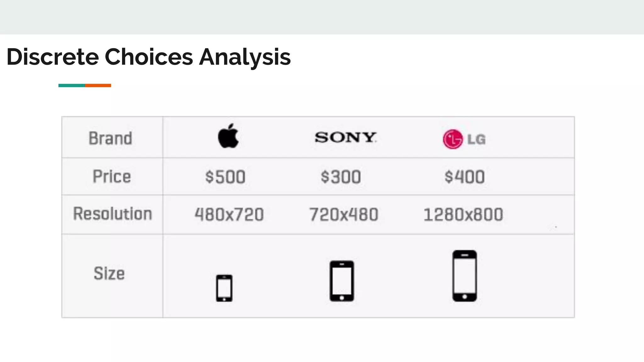
Task: Pick the 1280x800 resolution value
Action: (463, 215)
